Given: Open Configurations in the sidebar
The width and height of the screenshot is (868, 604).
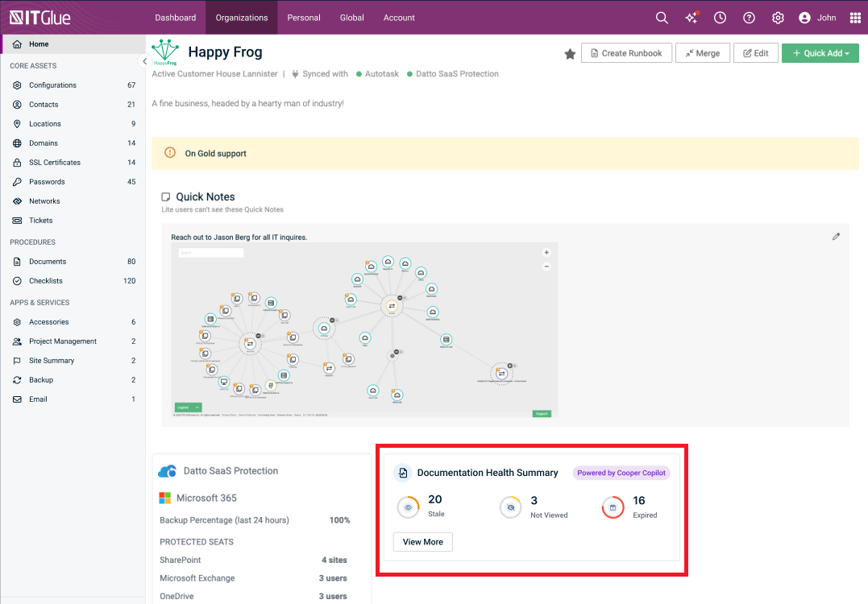Looking at the screenshot, I should [73, 85].
